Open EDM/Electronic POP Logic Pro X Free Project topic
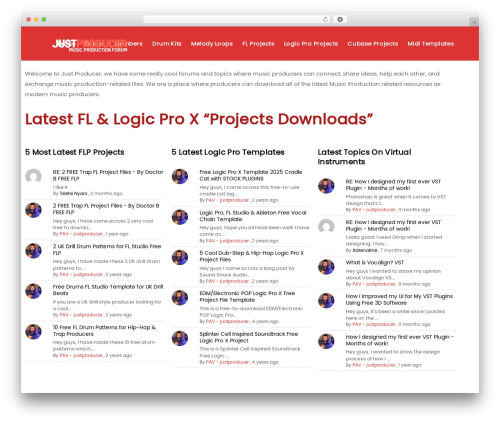The image size is (500, 423). click(x=247, y=297)
